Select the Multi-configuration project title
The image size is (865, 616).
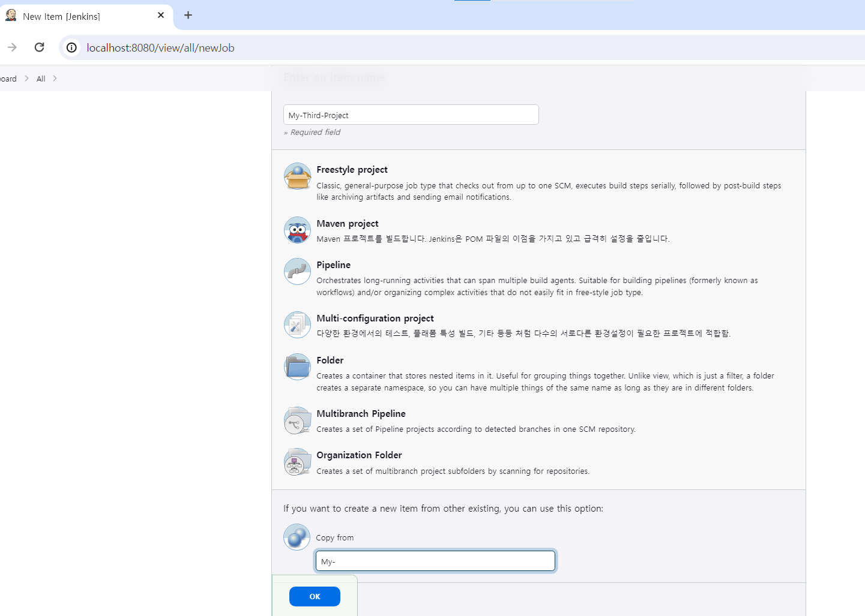coord(375,318)
